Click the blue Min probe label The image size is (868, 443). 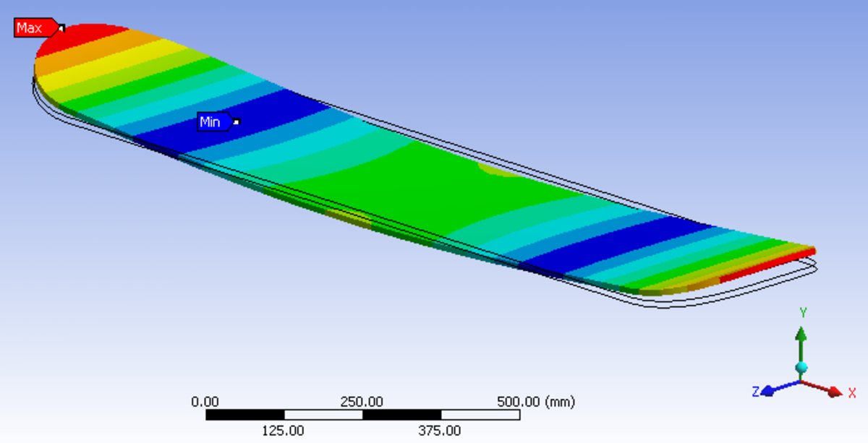click(x=213, y=122)
